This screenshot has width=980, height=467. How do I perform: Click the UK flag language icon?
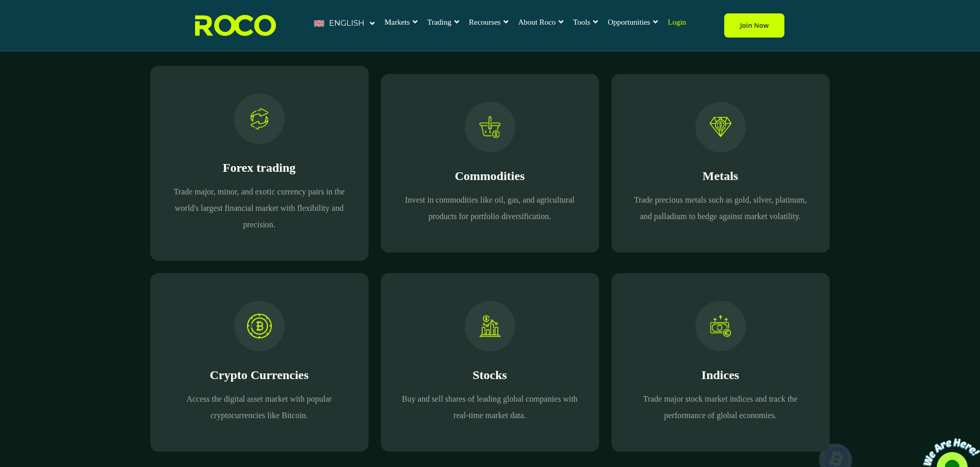319,23
